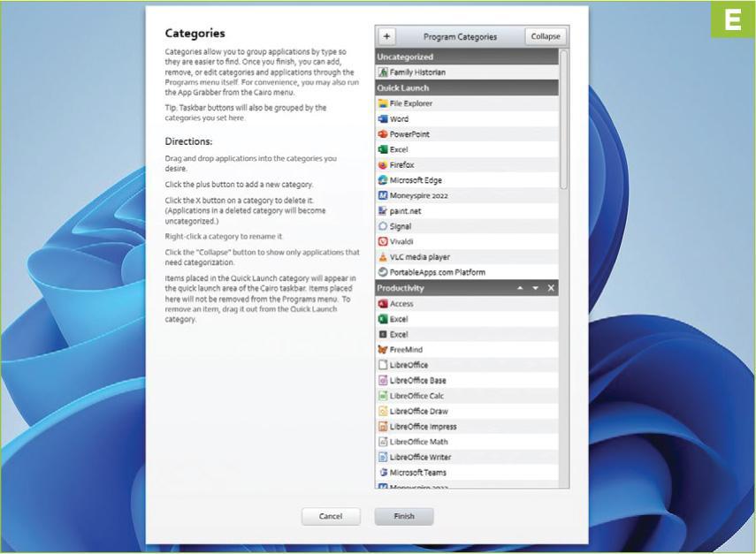Select the 'Quick Launch' category header

(x=467, y=87)
